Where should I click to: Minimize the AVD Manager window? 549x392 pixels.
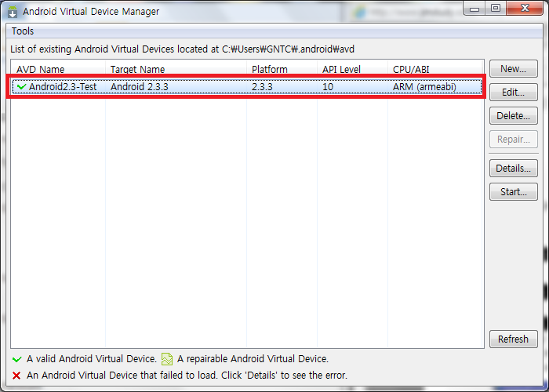(474, 9)
